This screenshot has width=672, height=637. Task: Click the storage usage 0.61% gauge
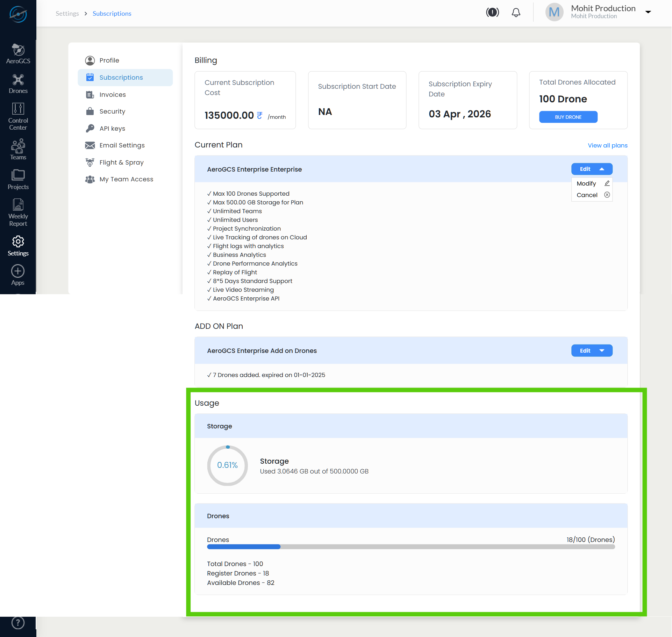[x=228, y=465]
